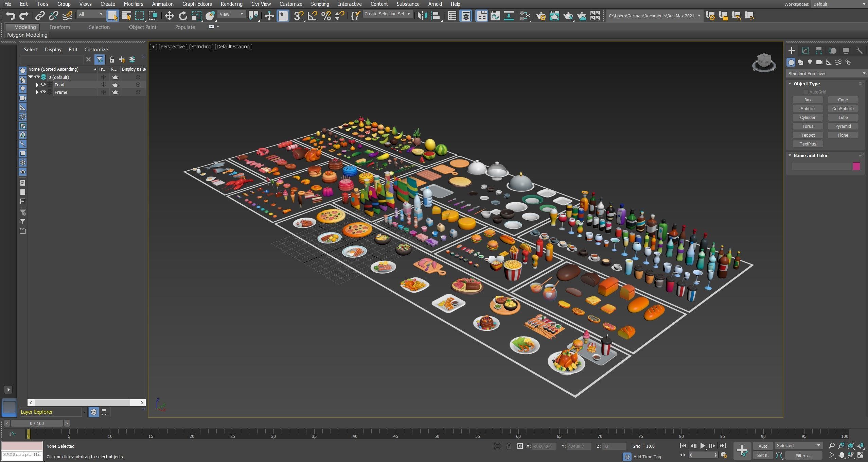868x462 pixels.
Task: Toggle the Percent Snap icon
Action: click(x=326, y=16)
